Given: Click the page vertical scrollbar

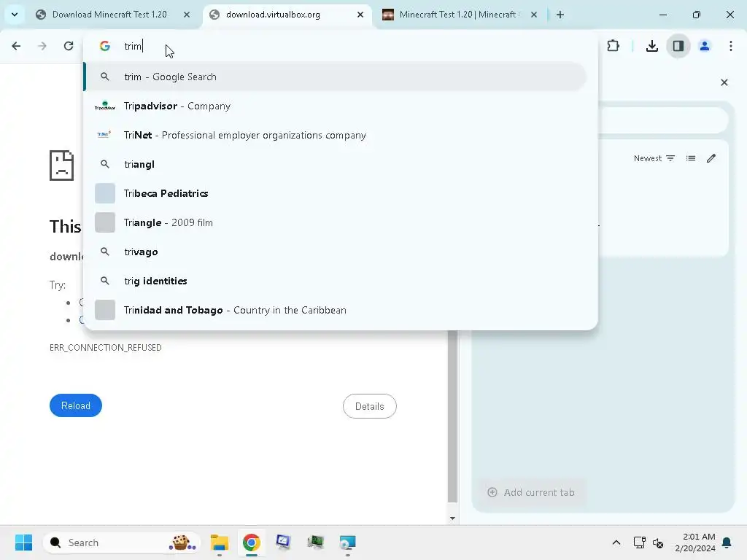Looking at the screenshot, I should (x=452, y=416).
